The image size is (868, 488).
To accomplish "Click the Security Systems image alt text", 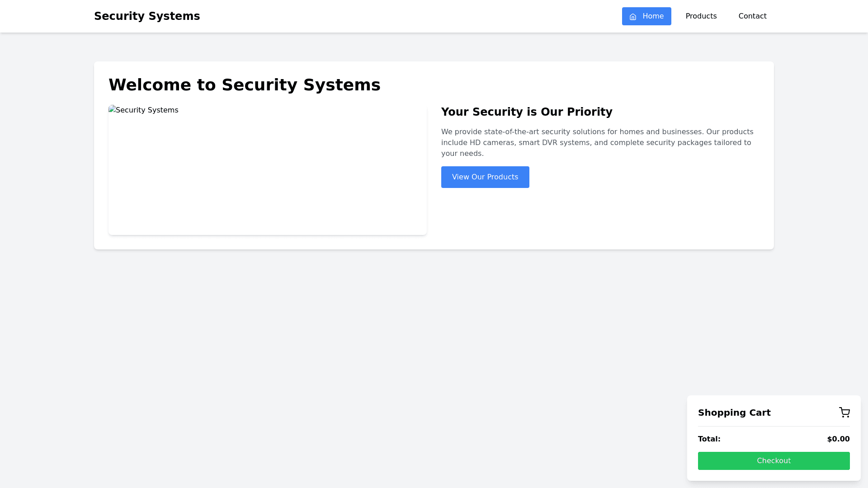I will [147, 110].
